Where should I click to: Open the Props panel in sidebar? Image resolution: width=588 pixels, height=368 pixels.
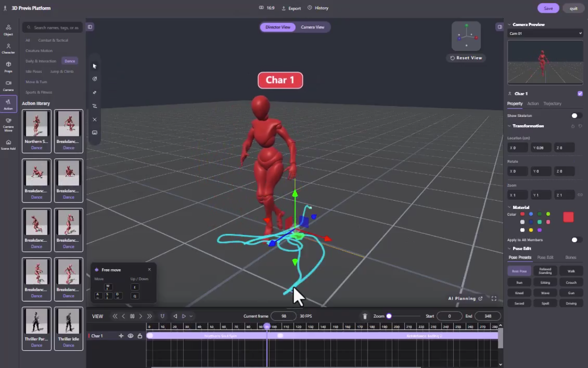click(8, 67)
